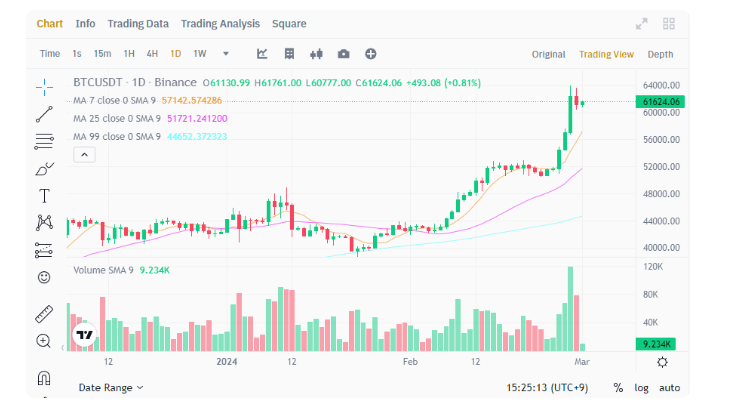This screenshot has width=729, height=416.
Task: Click the 120K volume axis label
Action: pos(653,267)
